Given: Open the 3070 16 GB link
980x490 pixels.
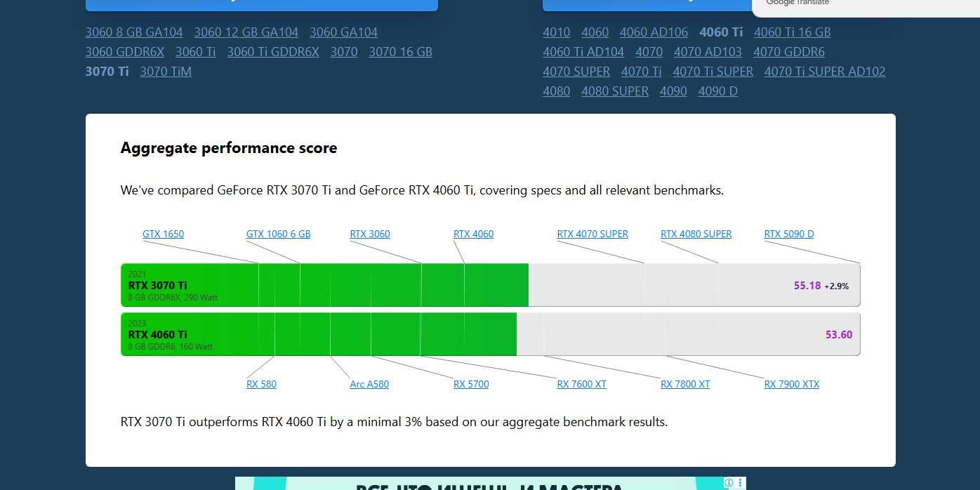Looking at the screenshot, I should click(401, 52).
